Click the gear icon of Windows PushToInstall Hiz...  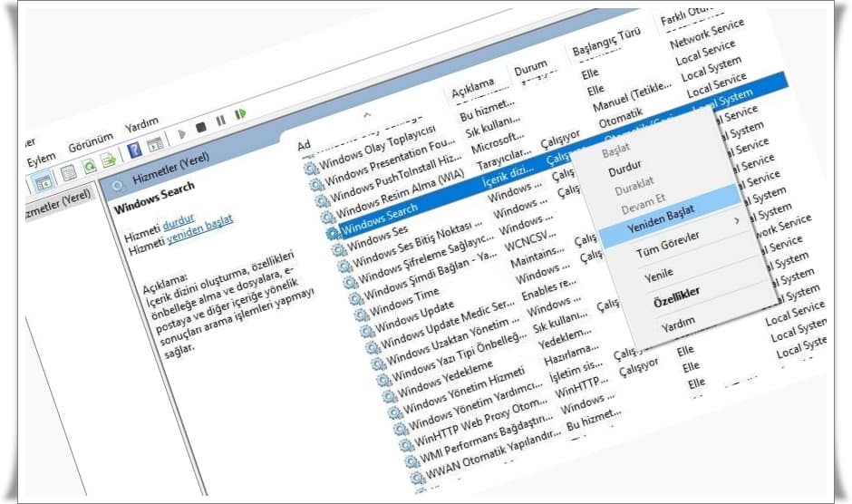(322, 200)
